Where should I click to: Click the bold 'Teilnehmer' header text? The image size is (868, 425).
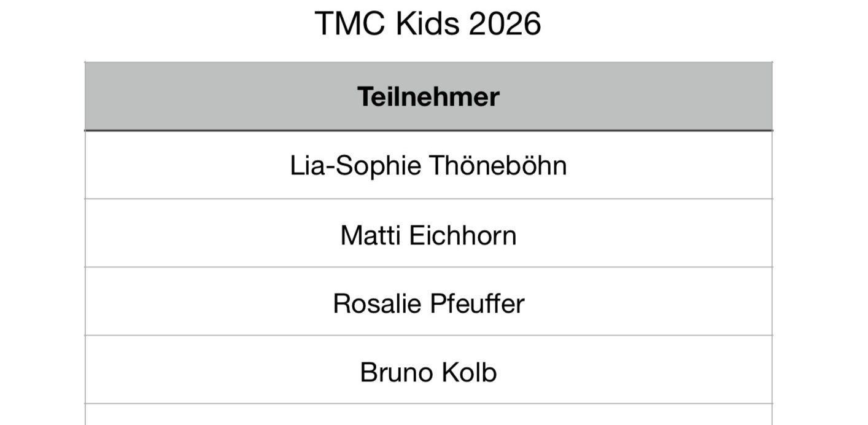coord(428,97)
